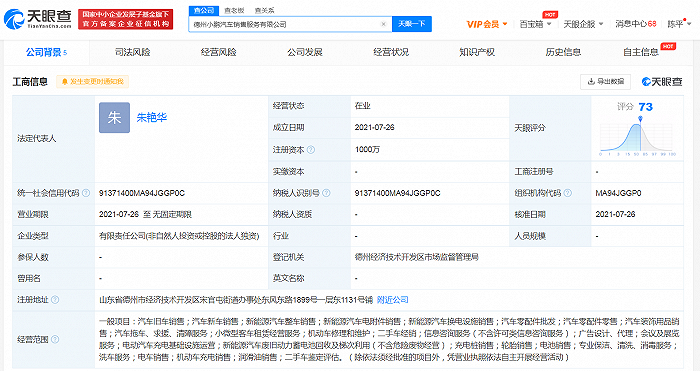Click the help icon beside 纳税人识别号
Viewport: 700px width, 371px height.
tap(326, 193)
